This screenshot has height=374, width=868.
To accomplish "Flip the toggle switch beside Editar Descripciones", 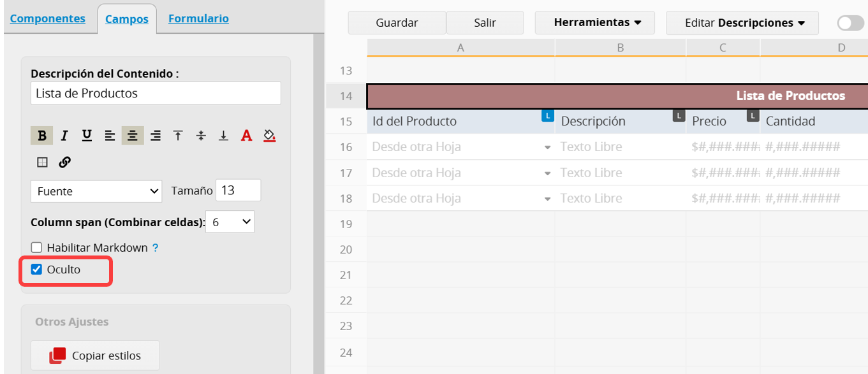I will [x=850, y=23].
